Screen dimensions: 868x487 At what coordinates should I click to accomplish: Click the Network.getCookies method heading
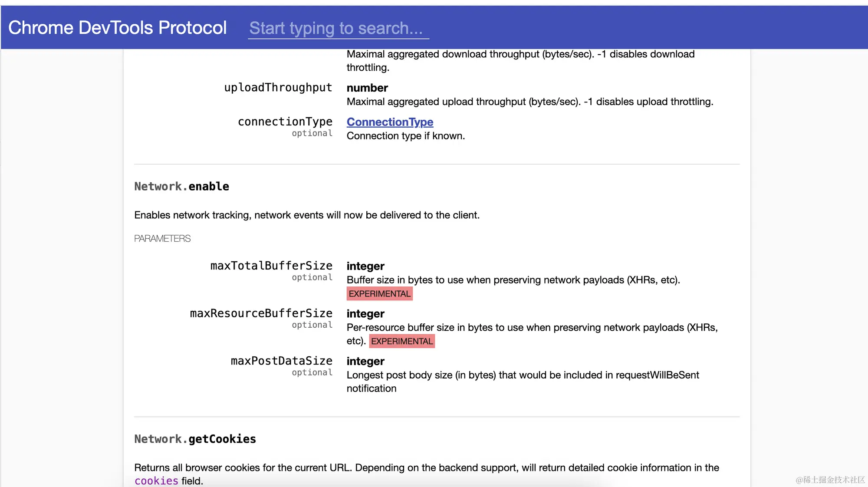click(x=195, y=439)
